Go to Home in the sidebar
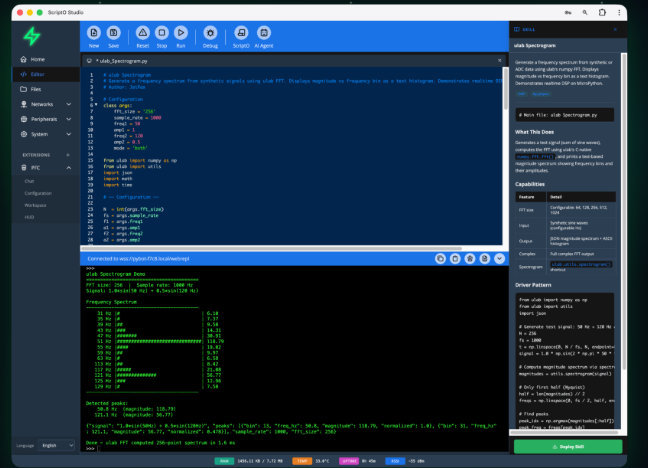This screenshot has width=648, height=468. [37, 59]
